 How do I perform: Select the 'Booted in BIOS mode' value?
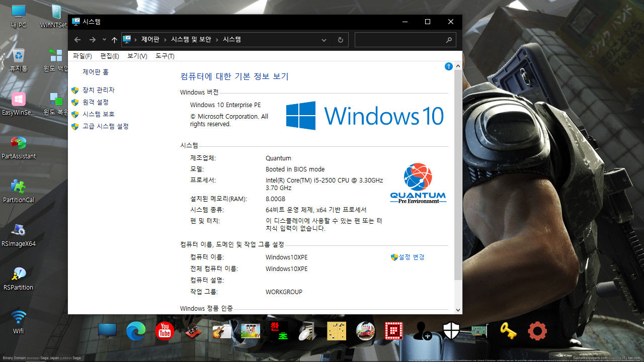point(295,169)
